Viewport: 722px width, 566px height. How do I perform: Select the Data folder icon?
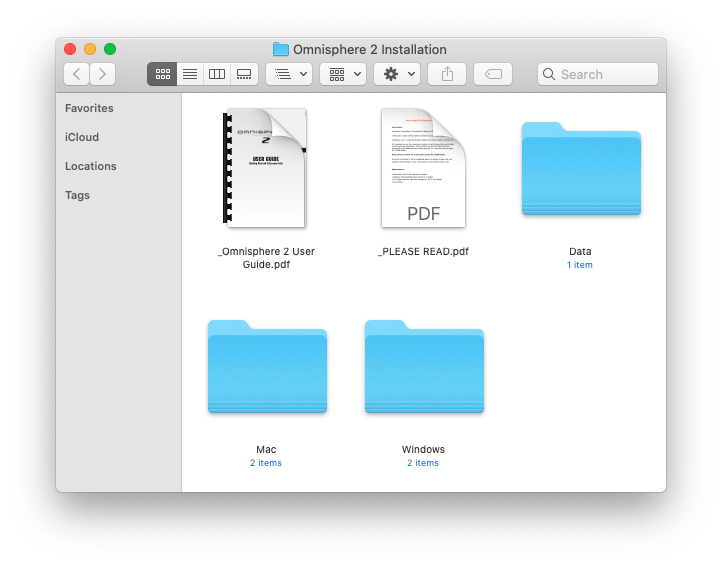tap(581, 169)
